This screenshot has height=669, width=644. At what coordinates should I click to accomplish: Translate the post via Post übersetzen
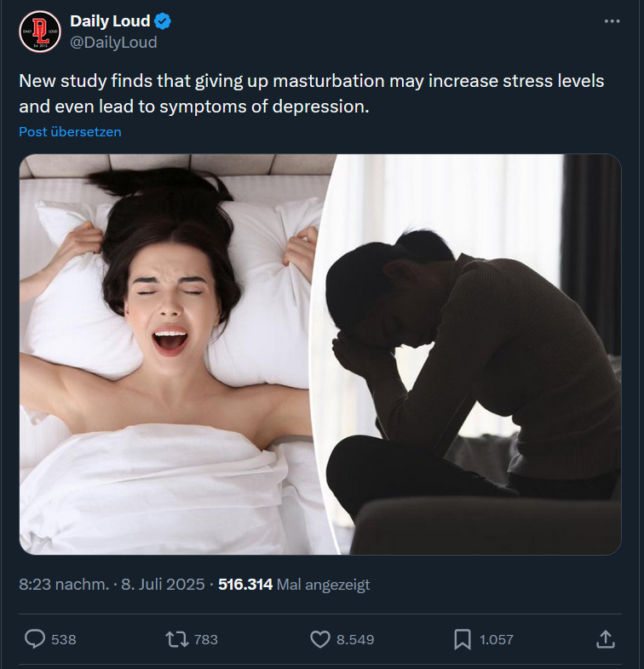click(x=70, y=132)
